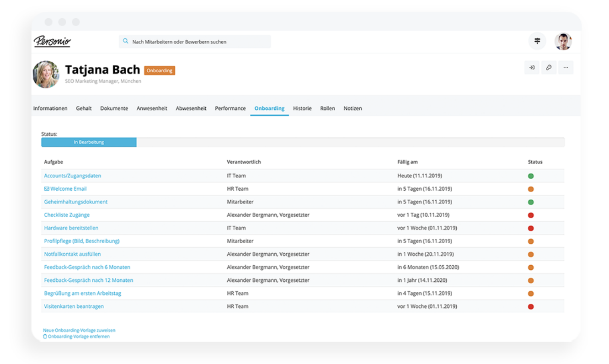Open the user avatar menu
The width and height of the screenshot is (609, 364).
[563, 41]
